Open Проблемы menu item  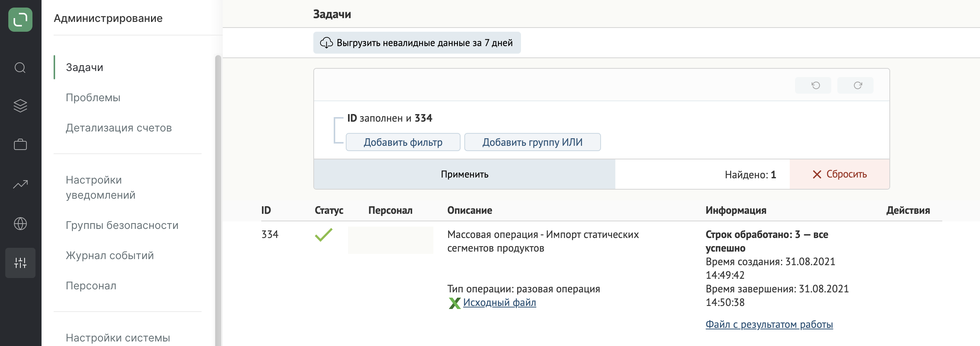(x=93, y=97)
